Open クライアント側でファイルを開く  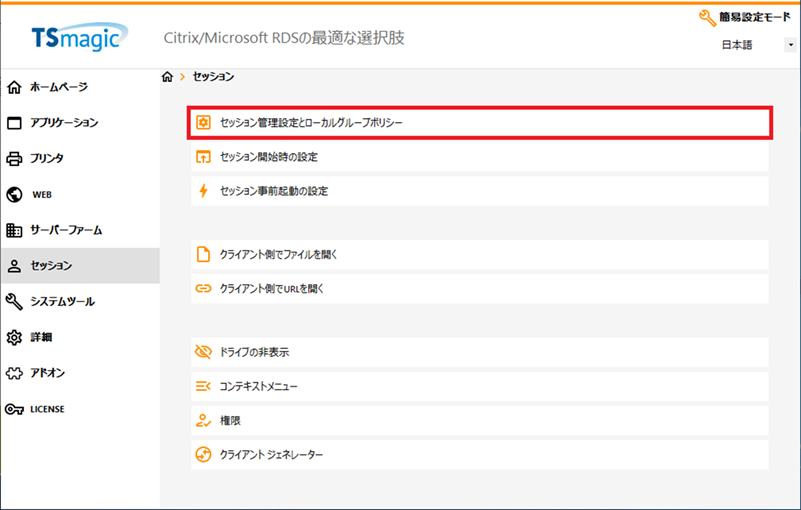click(x=279, y=254)
